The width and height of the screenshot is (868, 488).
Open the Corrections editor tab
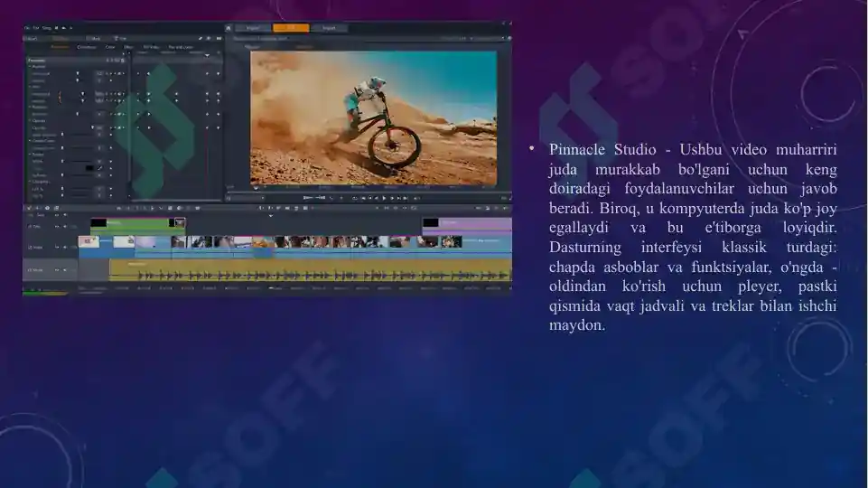pos(87,47)
